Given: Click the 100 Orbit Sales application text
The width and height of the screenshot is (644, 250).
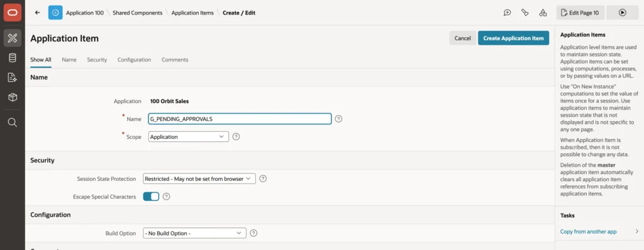Looking at the screenshot, I should [170, 101].
